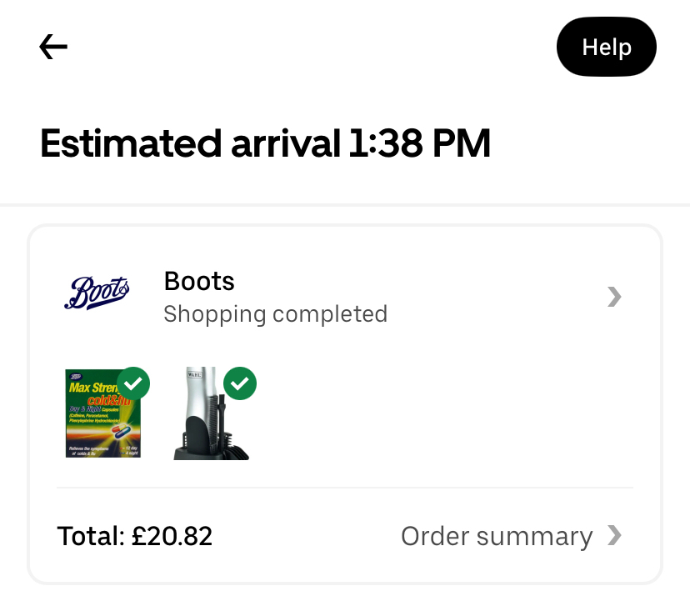Viewport: 690px width, 616px height.
Task: Open the Help button
Action: point(606,48)
